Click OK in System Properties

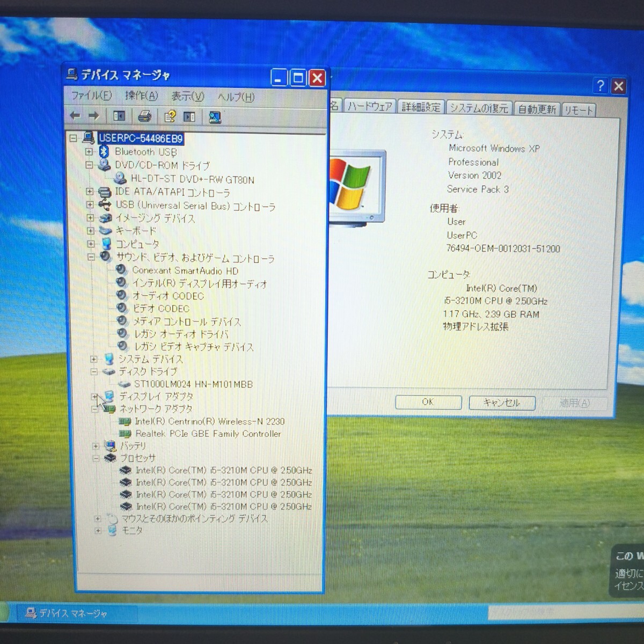(x=428, y=402)
